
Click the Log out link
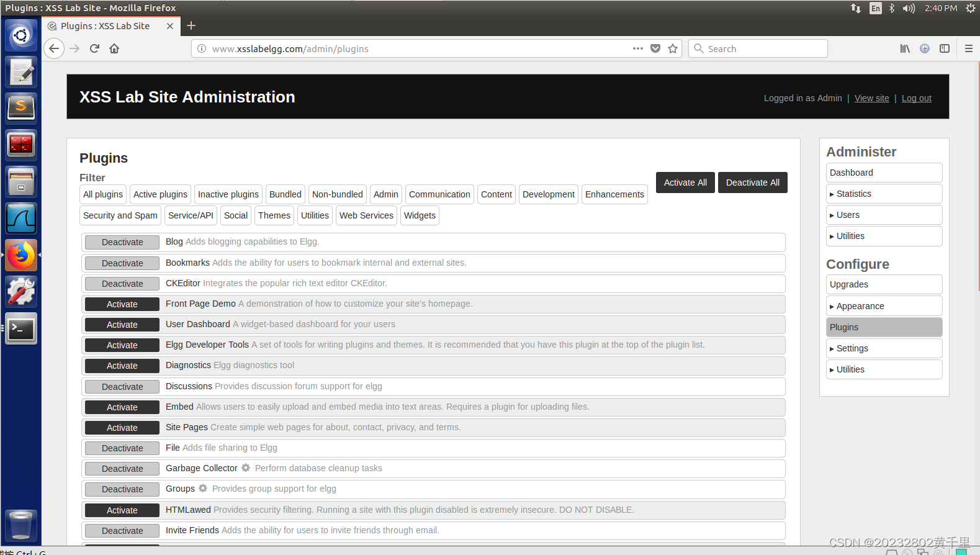point(917,98)
